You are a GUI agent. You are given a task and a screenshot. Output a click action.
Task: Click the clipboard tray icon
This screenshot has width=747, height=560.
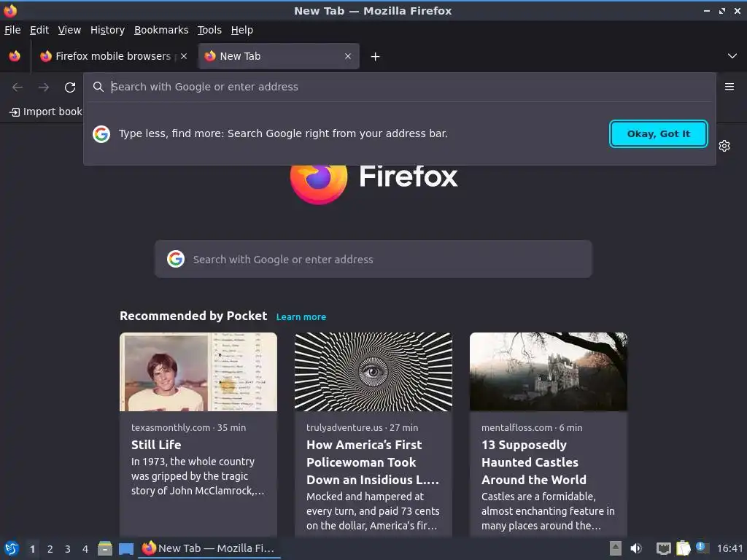point(683,548)
